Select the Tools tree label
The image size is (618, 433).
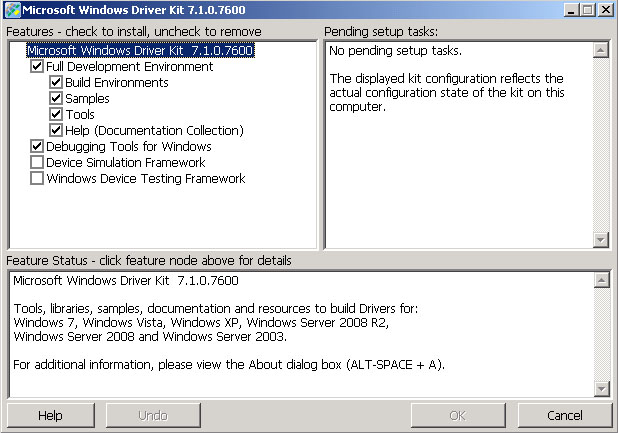(80, 115)
